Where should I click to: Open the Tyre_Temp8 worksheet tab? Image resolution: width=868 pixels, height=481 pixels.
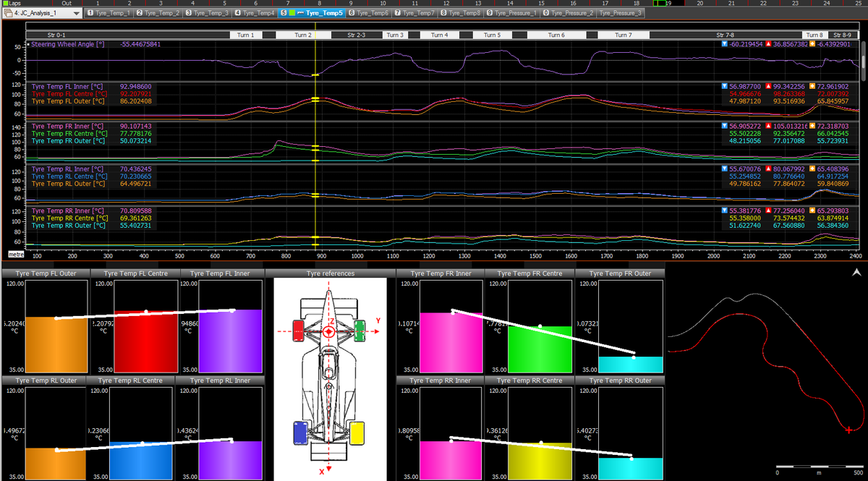click(461, 13)
